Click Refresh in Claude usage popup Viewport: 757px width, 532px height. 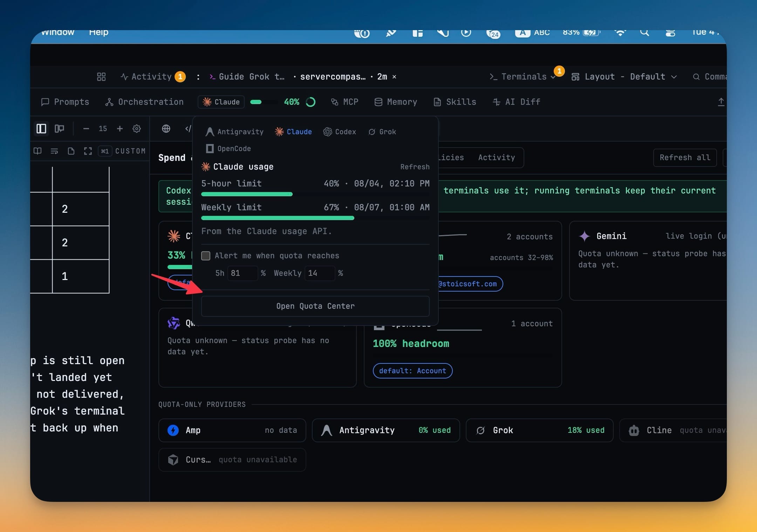point(415,167)
